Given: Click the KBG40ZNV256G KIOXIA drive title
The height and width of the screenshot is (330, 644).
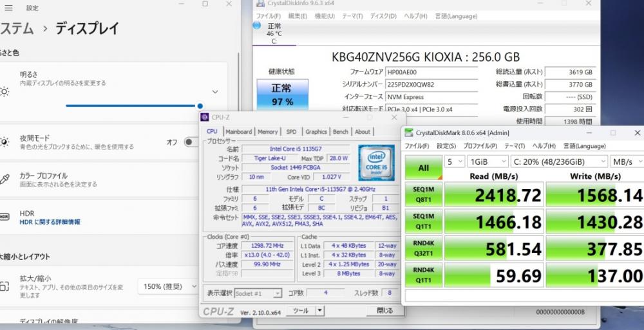Looking at the screenshot, I should point(426,57).
